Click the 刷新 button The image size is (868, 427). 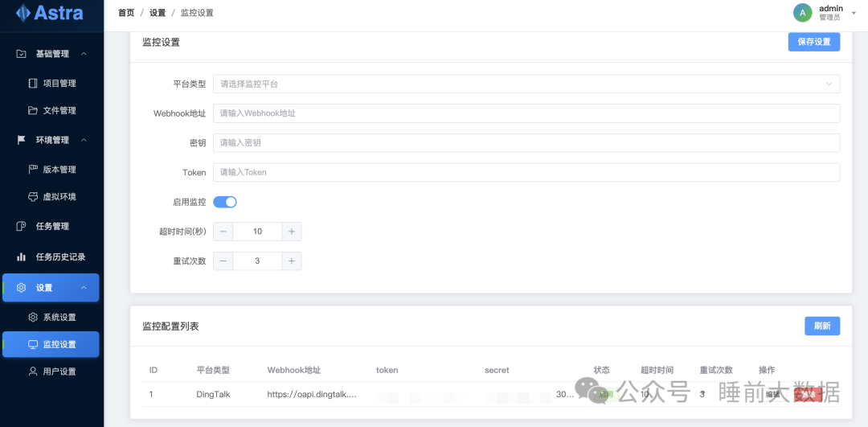pyautogui.click(x=822, y=326)
